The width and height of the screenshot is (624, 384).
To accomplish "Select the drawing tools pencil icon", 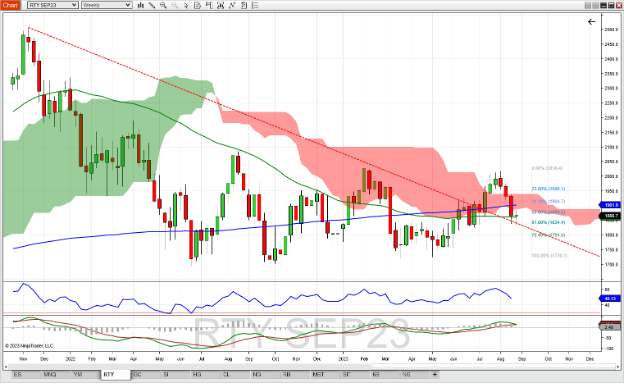I will pyautogui.click(x=152, y=5).
